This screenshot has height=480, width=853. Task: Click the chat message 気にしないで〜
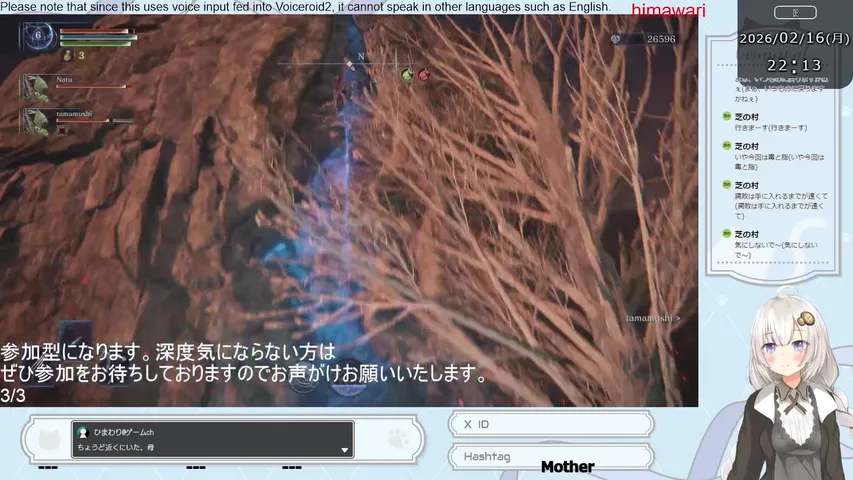click(x=776, y=250)
